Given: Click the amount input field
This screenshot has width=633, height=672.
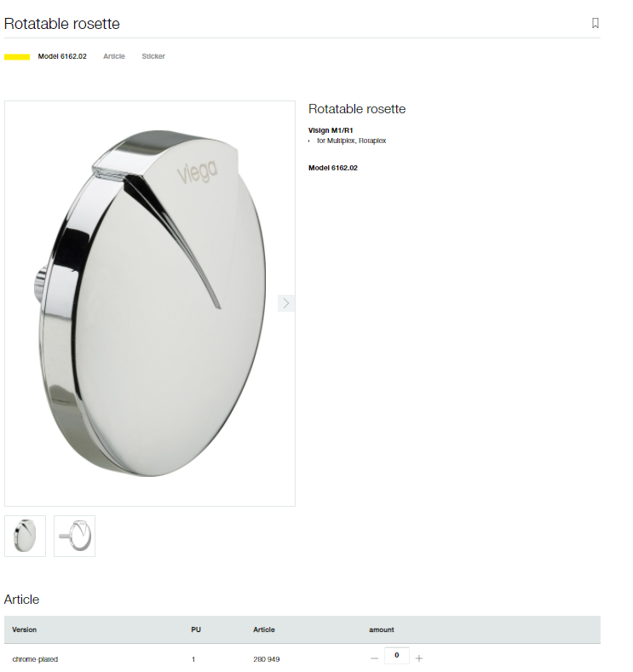Looking at the screenshot, I should click(x=397, y=655).
